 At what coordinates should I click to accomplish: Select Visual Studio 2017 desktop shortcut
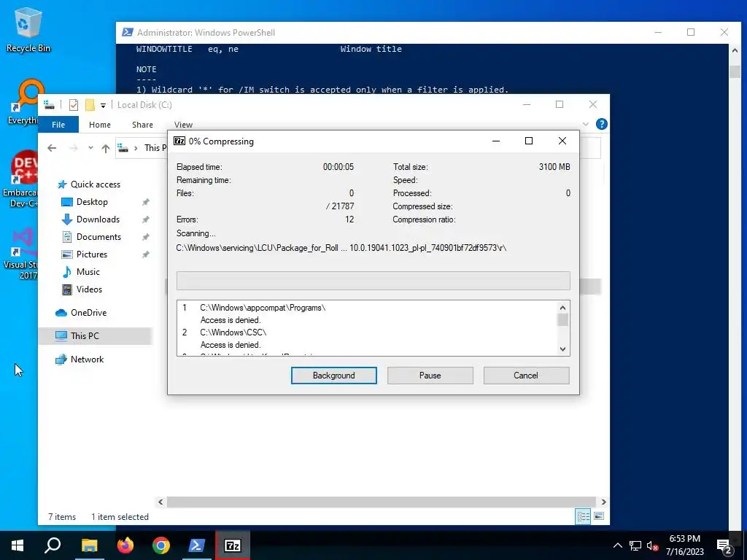point(21,254)
